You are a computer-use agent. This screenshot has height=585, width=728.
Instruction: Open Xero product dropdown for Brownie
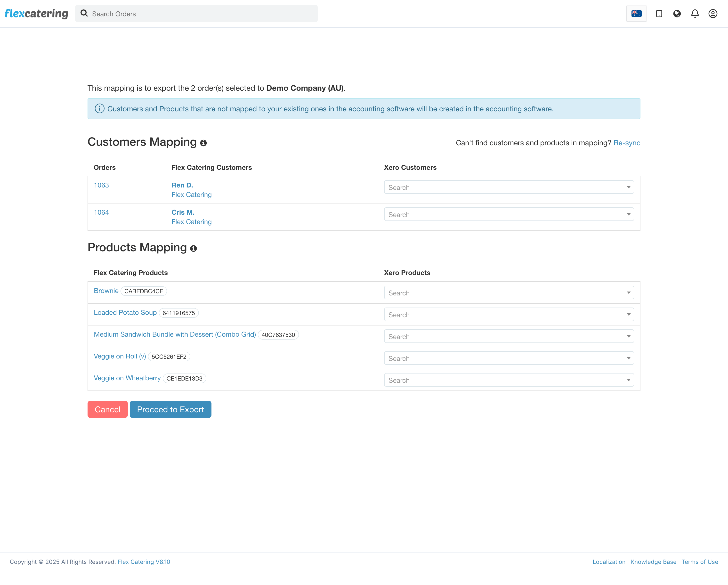coord(509,293)
